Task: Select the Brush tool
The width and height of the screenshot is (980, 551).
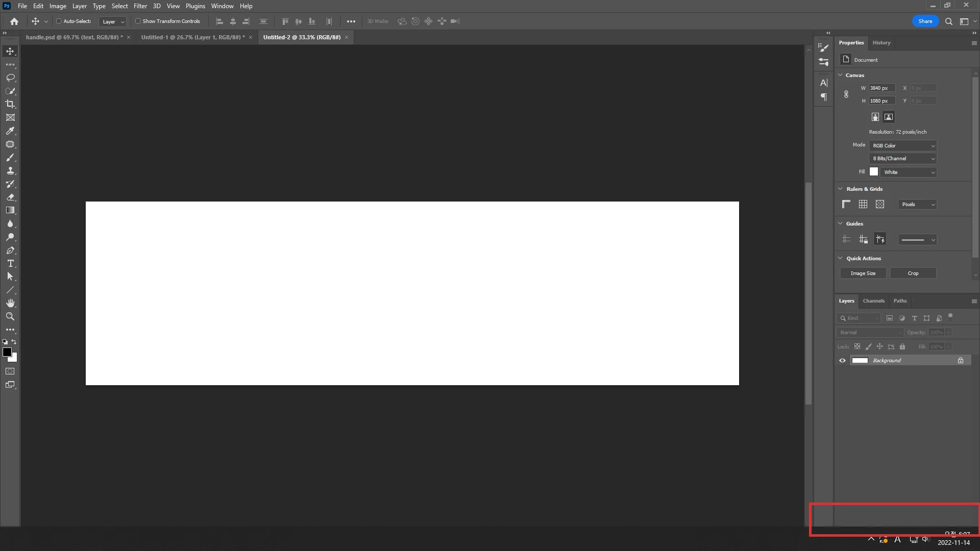Action: point(10,158)
